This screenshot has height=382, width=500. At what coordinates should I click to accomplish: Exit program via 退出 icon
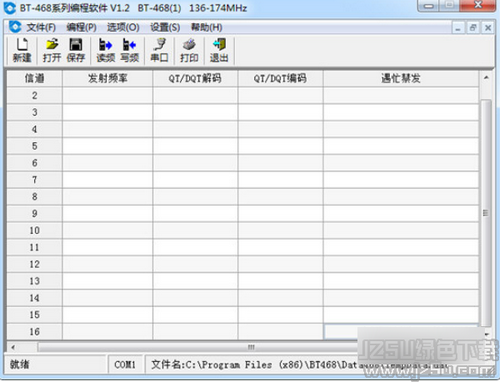pos(219,50)
